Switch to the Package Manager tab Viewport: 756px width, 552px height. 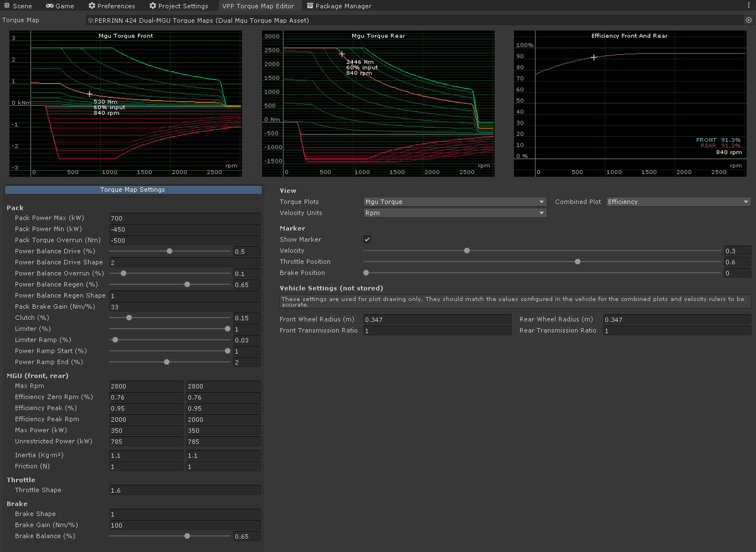pos(338,6)
